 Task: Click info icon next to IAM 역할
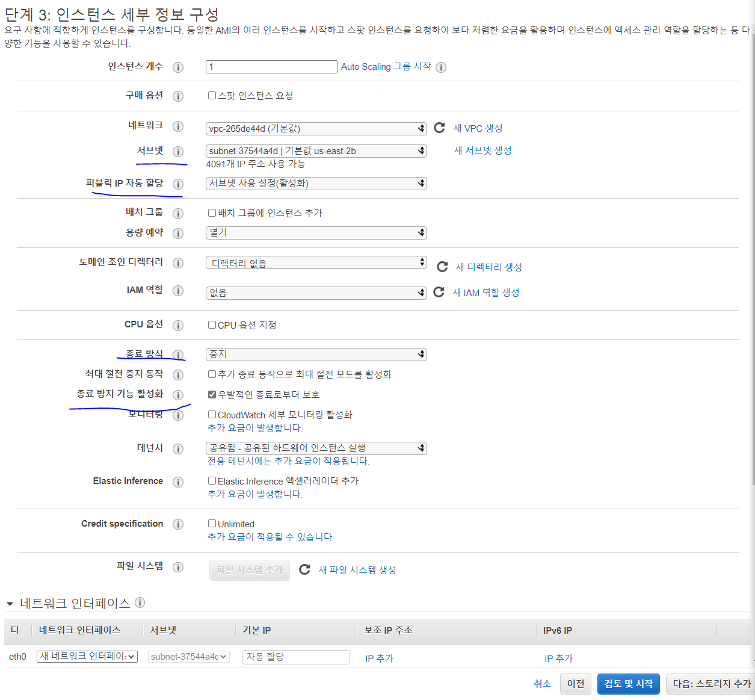tap(178, 291)
